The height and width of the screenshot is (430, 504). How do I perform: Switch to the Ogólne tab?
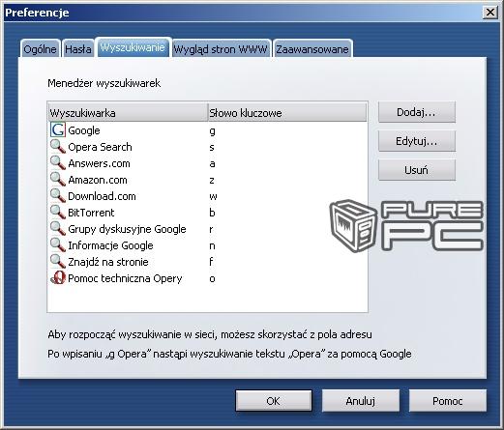[x=40, y=49]
